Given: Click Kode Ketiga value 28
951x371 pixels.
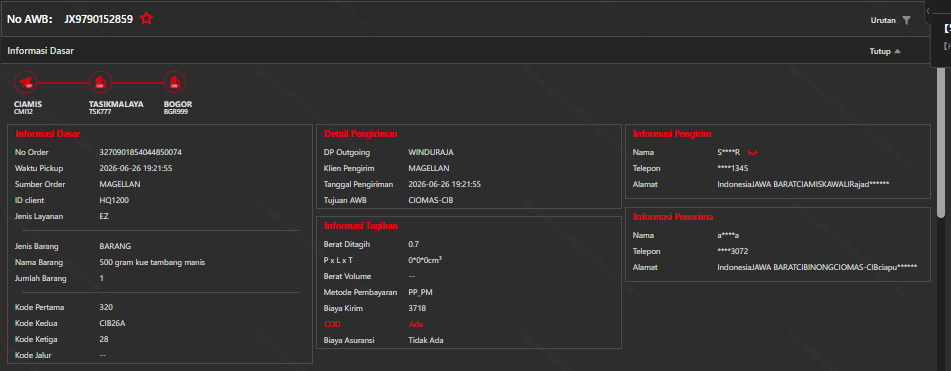Looking at the screenshot, I should click(x=103, y=339).
